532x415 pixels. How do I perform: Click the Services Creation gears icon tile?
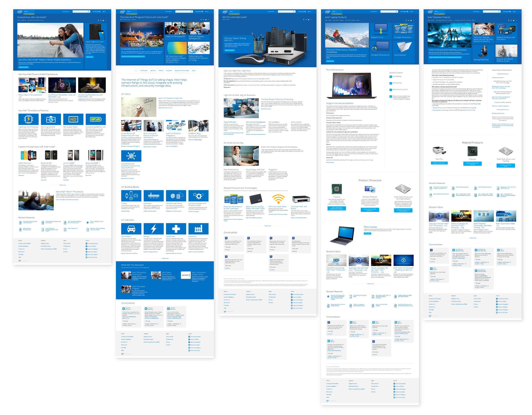click(198, 196)
